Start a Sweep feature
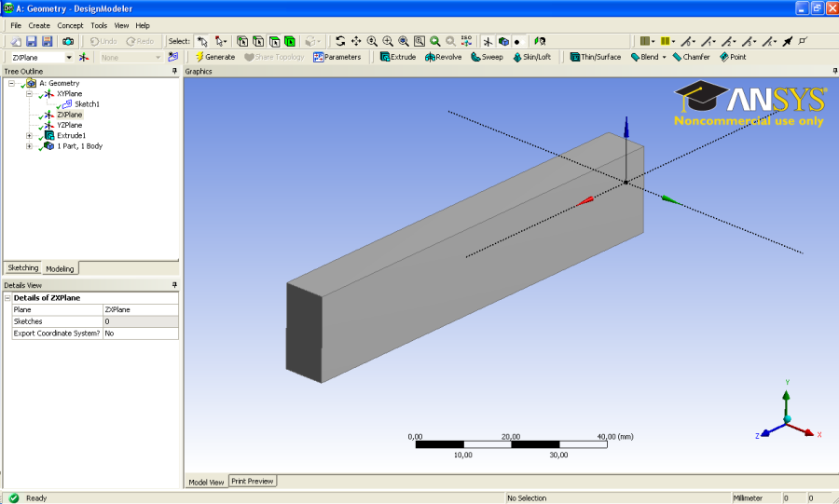This screenshot has width=839, height=504. [x=487, y=57]
